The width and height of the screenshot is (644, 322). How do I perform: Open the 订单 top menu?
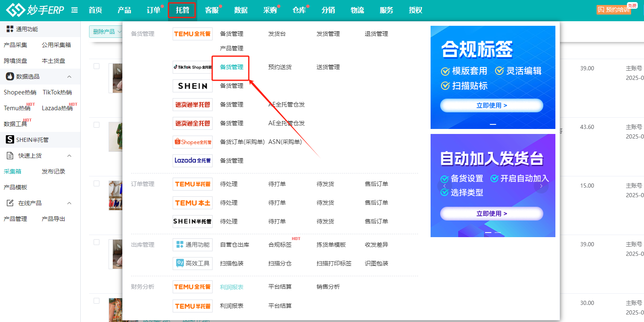pyautogui.click(x=154, y=10)
